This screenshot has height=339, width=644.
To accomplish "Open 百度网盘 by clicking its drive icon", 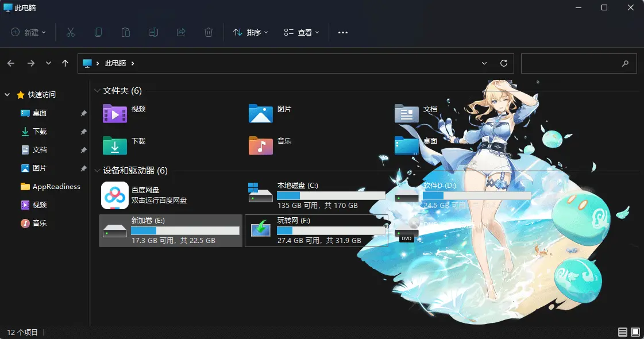I will pyautogui.click(x=114, y=194).
